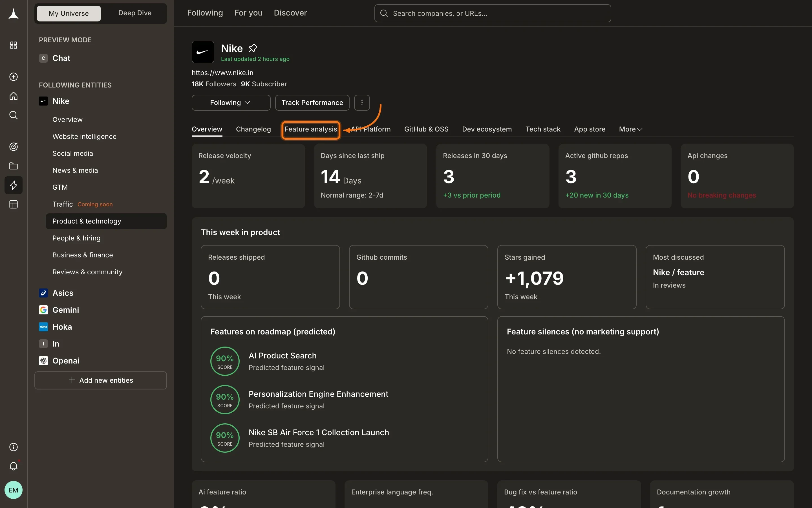Click the Api changes card
Screen dimensions: 812x508
[x=737, y=176]
